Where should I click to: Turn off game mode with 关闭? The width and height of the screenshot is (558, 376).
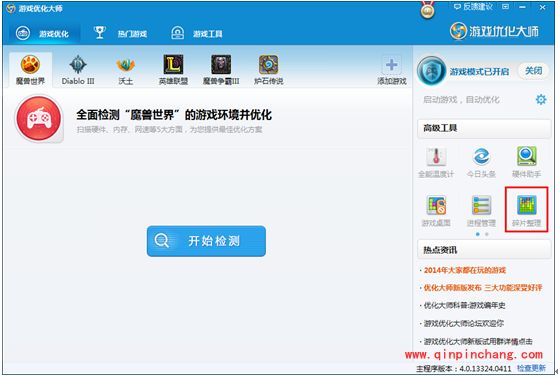click(x=533, y=71)
